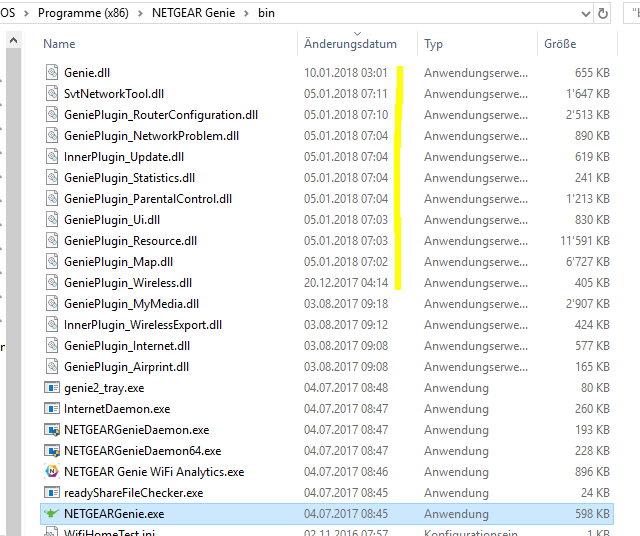640x536 pixels.
Task: Select file name GeniePlugin_Wireless.dll
Action: (x=128, y=283)
